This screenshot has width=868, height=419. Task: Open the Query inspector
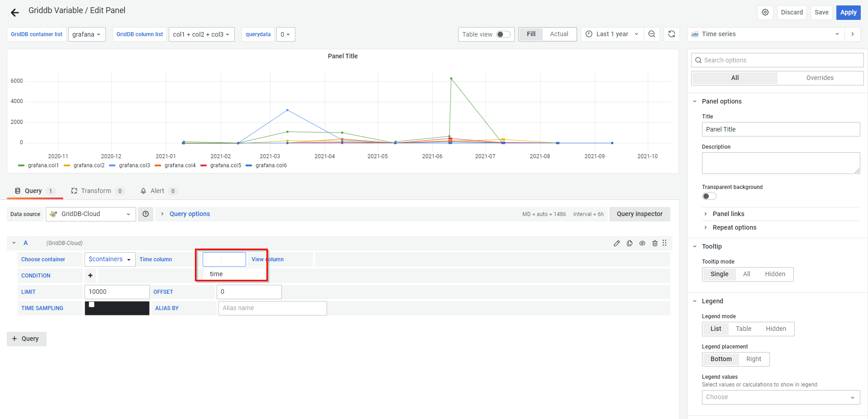pos(639,214)
